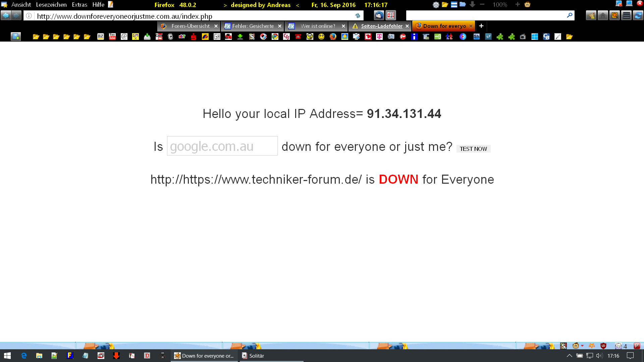This screenshot has height=362, width=644.
Task: Open a new tab with plus button
Action: pyautogui.click(x=481, y=26)
